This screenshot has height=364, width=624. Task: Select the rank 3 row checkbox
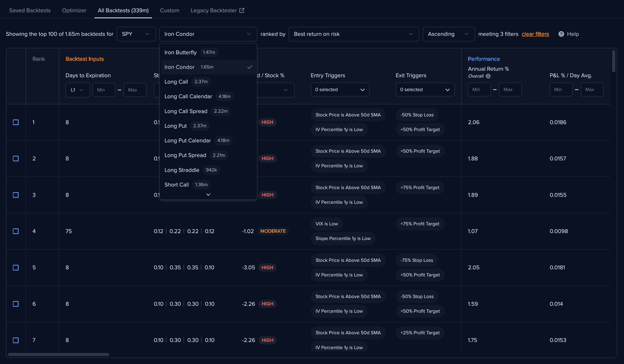(16, 195)
